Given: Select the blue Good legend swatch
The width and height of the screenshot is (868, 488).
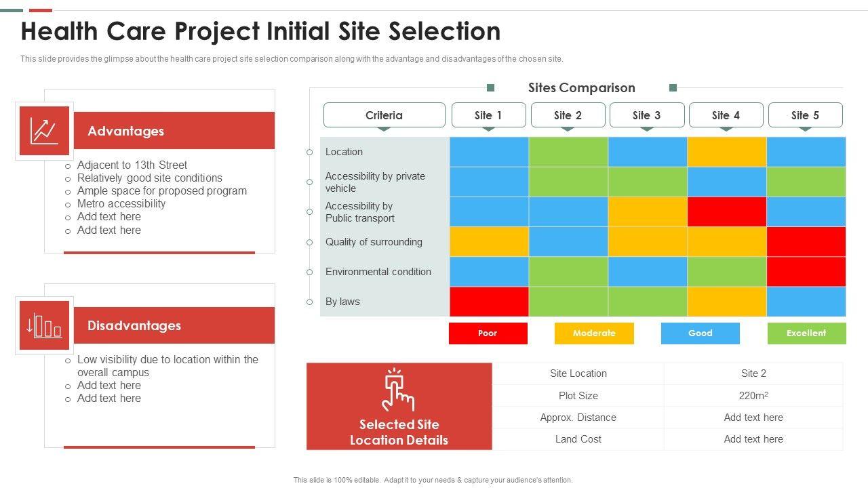Looking at the screenshot, I should (x=701, y=333).
